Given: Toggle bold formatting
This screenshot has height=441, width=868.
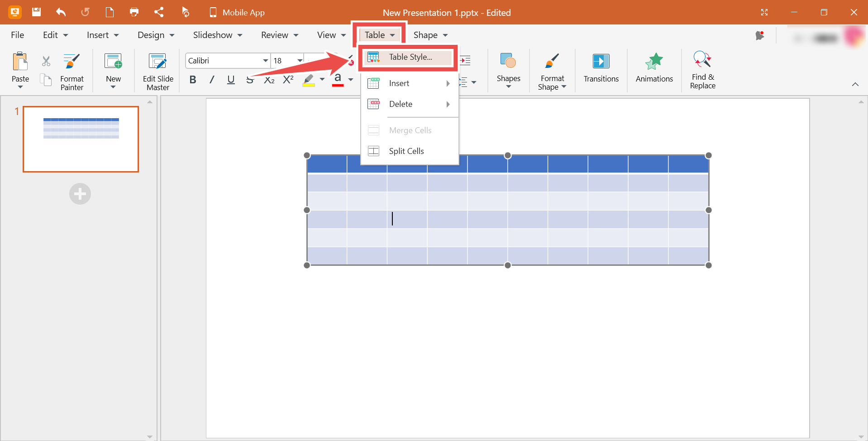Looking at the screenshot, I should pos(193,79).
